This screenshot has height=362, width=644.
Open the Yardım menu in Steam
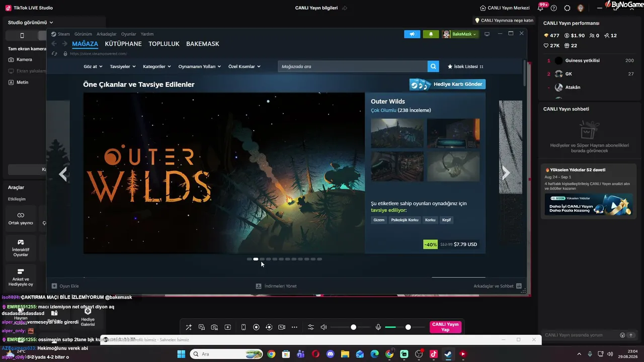pos(147,34)
